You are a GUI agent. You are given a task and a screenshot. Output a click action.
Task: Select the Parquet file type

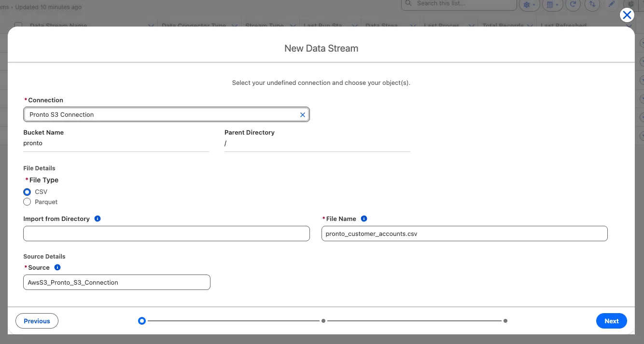tap(27, 202)
